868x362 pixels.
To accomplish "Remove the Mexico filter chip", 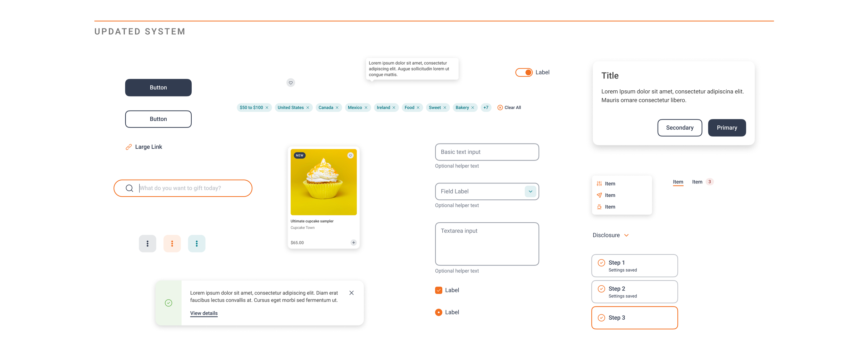I will point(366,108).
